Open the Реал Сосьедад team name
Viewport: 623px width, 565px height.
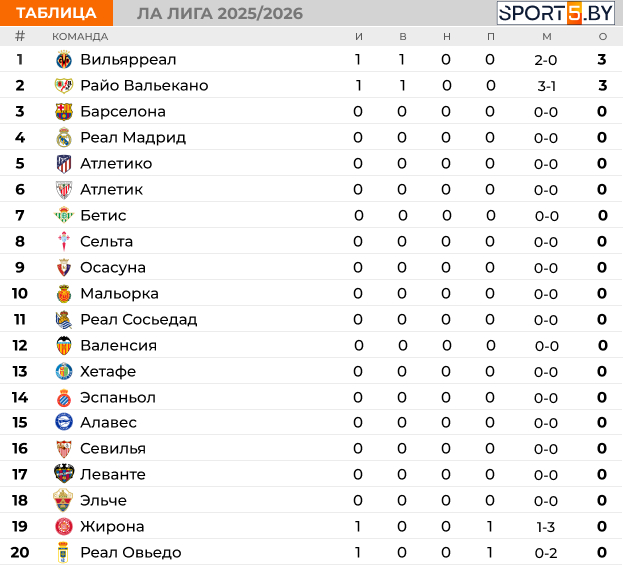[139, 319]
